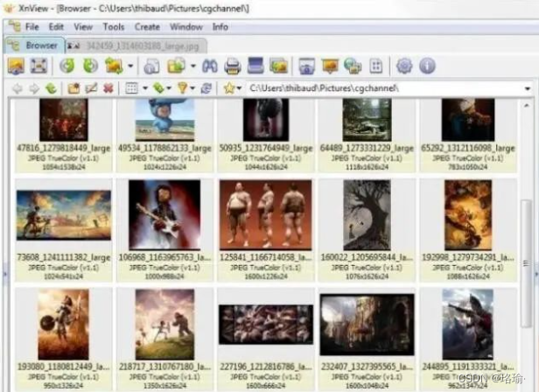The height and width of the screenshot is (392, 539).
Task: Open the Edit menu
Action: (56, 27)
